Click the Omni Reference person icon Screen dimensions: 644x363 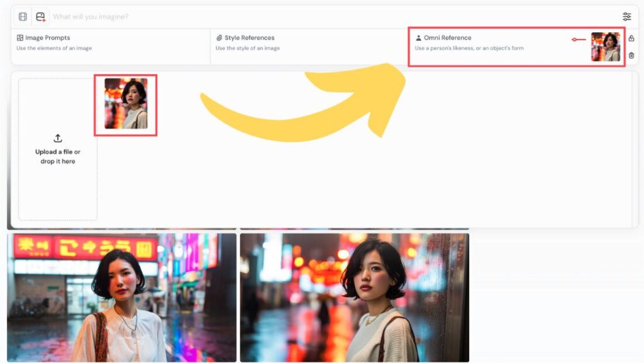pos(418,38)
